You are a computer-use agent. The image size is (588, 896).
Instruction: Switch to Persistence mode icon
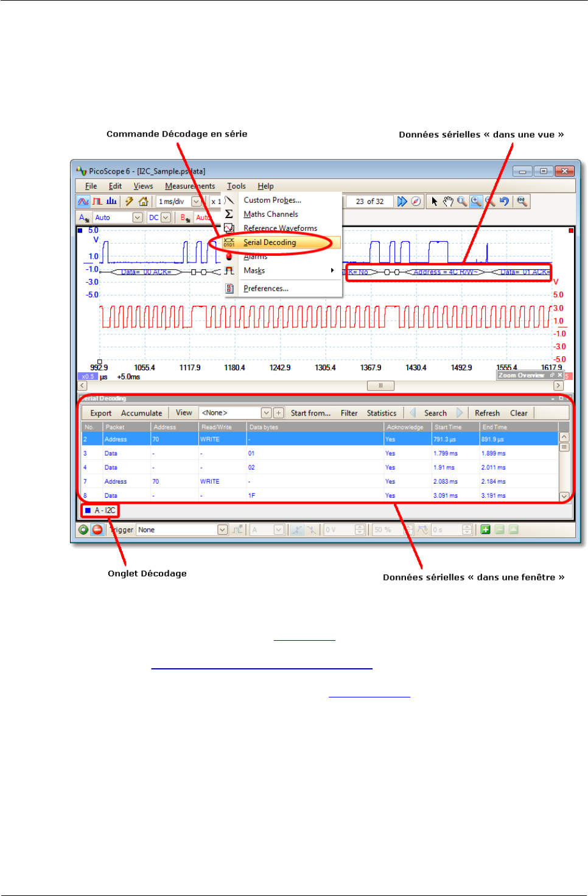(97, 202)
